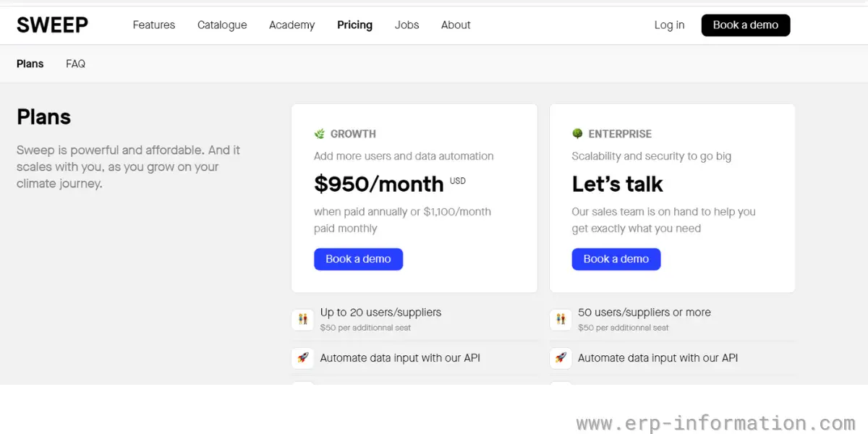Click the Growth plan leaf icon
The width and height of the screenshot is (868, 434).
coord(319,134)
